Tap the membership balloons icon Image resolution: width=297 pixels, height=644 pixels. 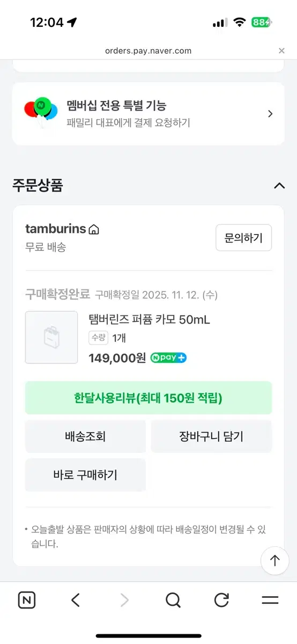(x=41, y=112)
